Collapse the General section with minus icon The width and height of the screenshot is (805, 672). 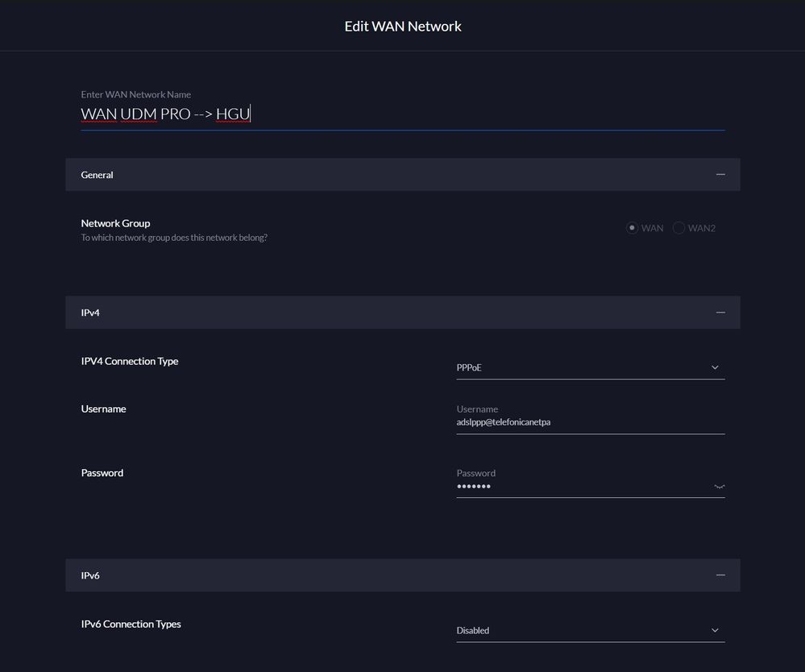pyautogui.click(x=720, y=175)
